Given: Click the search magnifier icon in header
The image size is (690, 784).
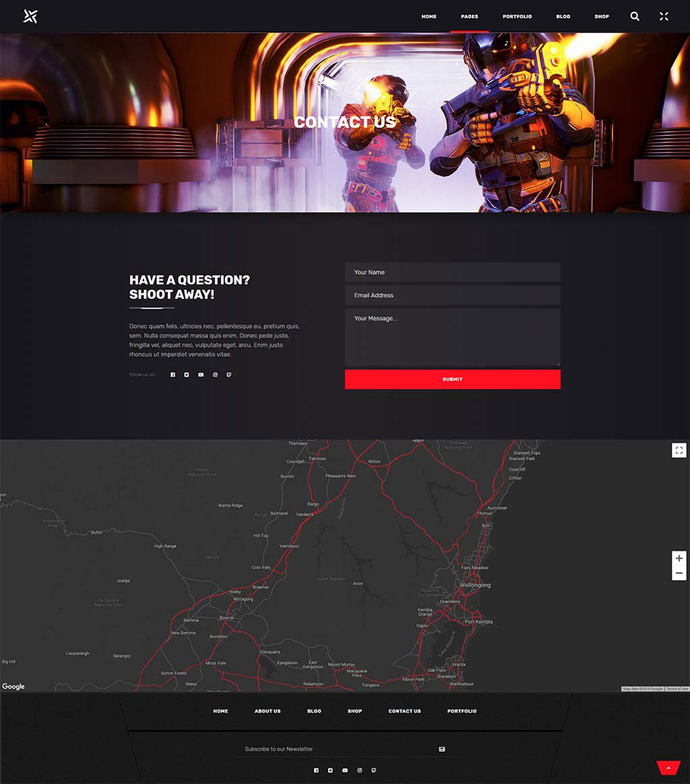Looking at the screenshot, I should pos(635,16).
